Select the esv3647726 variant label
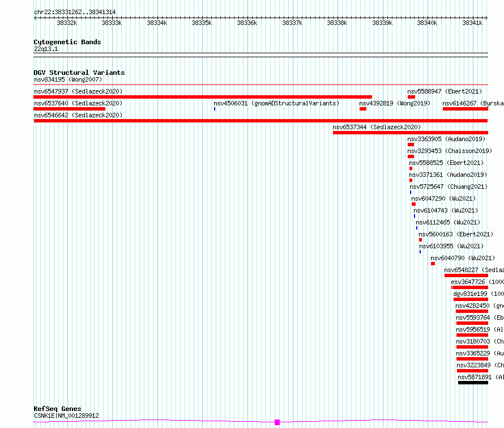The image size is (504, 428). click(477, 282)
